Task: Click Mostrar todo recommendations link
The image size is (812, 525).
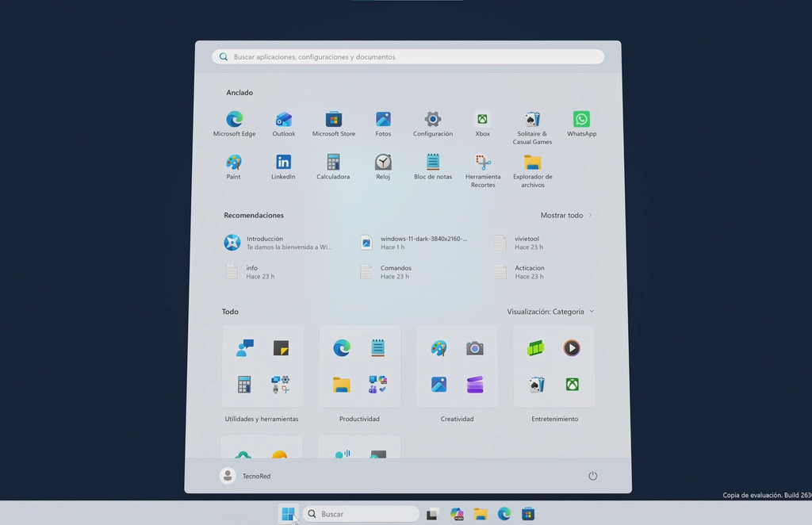Action: (566, 215)
